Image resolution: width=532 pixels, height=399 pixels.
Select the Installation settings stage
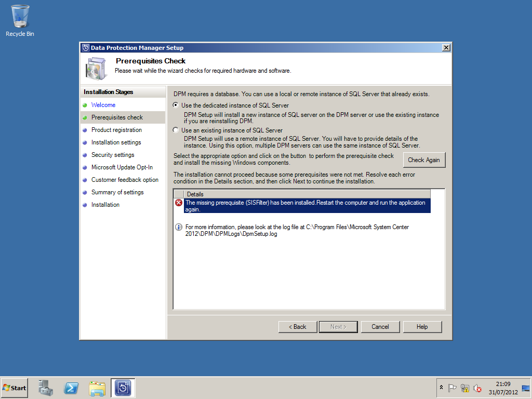(x=116, y=142)
